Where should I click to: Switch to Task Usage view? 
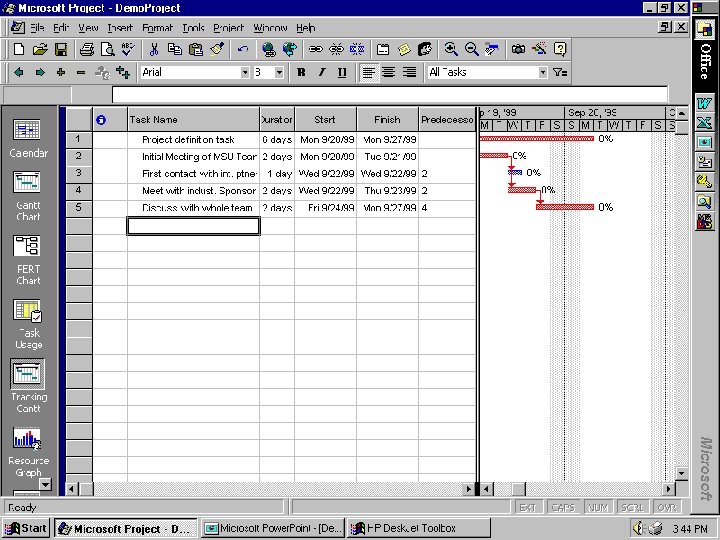28,324
